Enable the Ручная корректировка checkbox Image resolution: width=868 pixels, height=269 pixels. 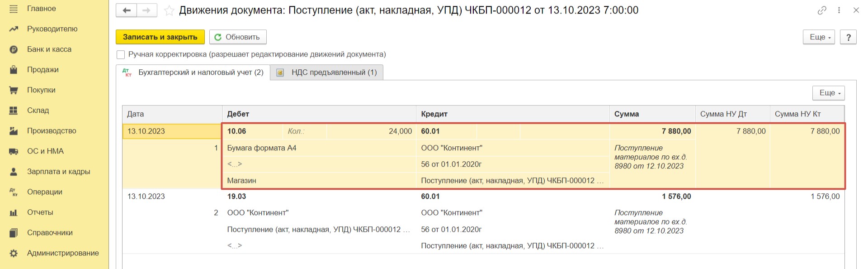pos(121,55)
